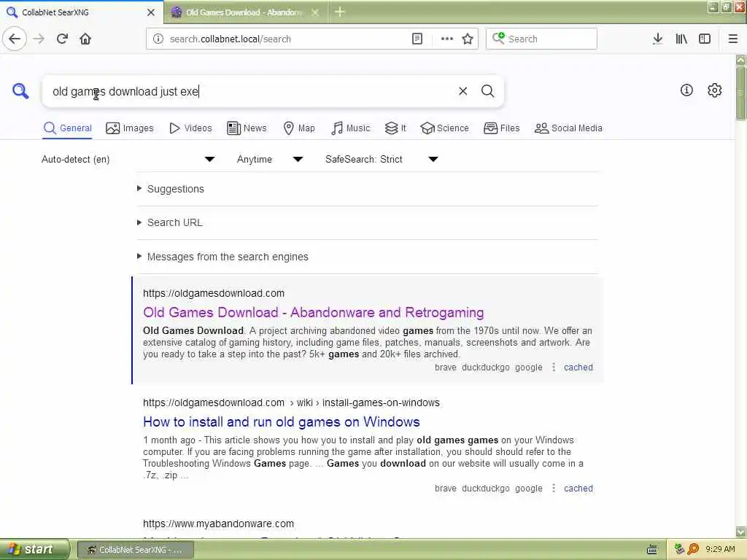Click https://www.myabandonware.com result URL
The width and height of the screenshot is (747, 560).
tap(219, 524)
